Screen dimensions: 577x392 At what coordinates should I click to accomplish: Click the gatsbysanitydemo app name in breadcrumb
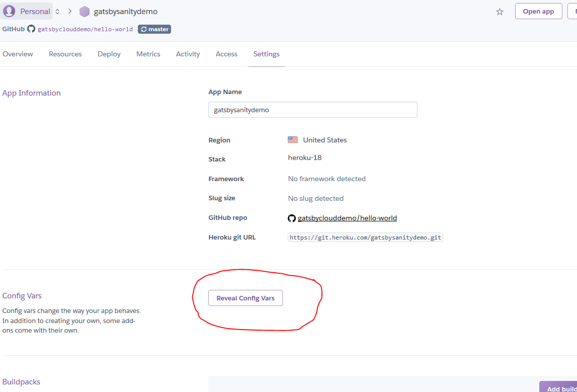pyautogui.click(x=125, y=12)
